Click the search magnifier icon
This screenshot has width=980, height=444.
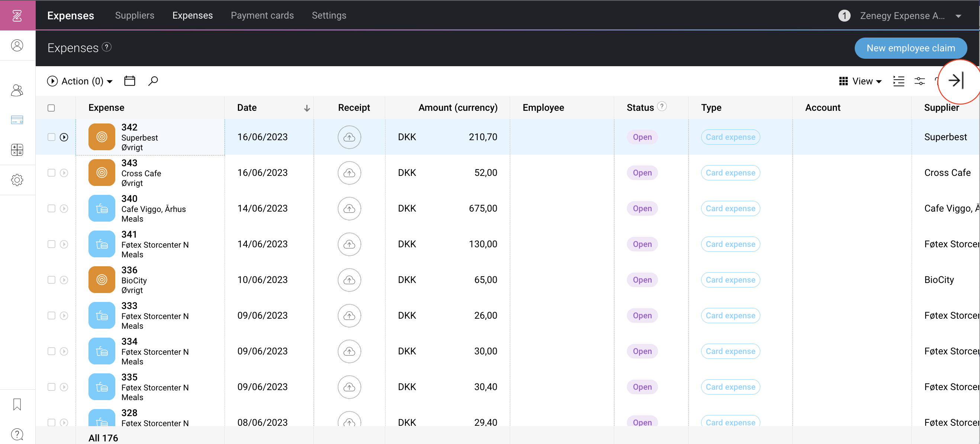coord(153,81)
